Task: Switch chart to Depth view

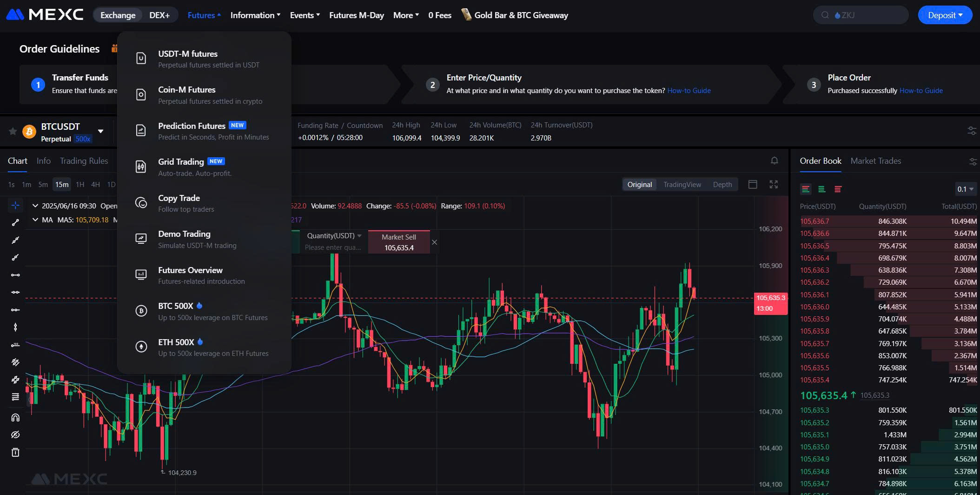Action: click(x=722, y=185)
